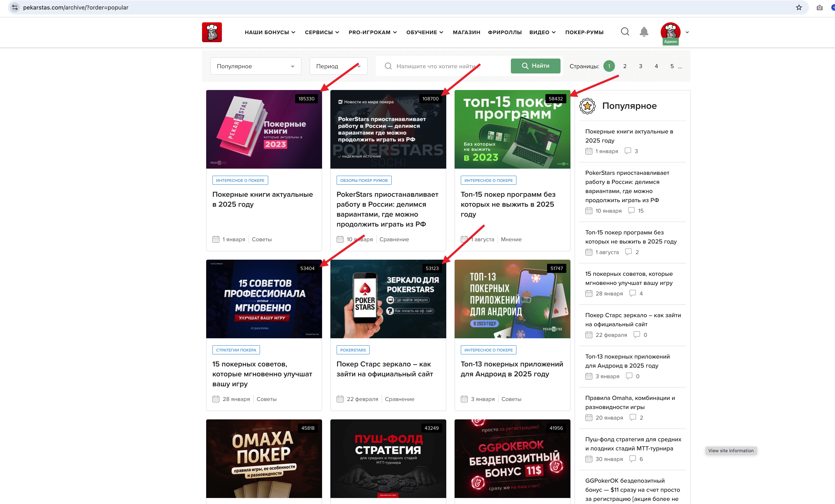The image size is (835, 504).
Task: Open the 15 советов профессионала thumbnail
Action: 264,299
